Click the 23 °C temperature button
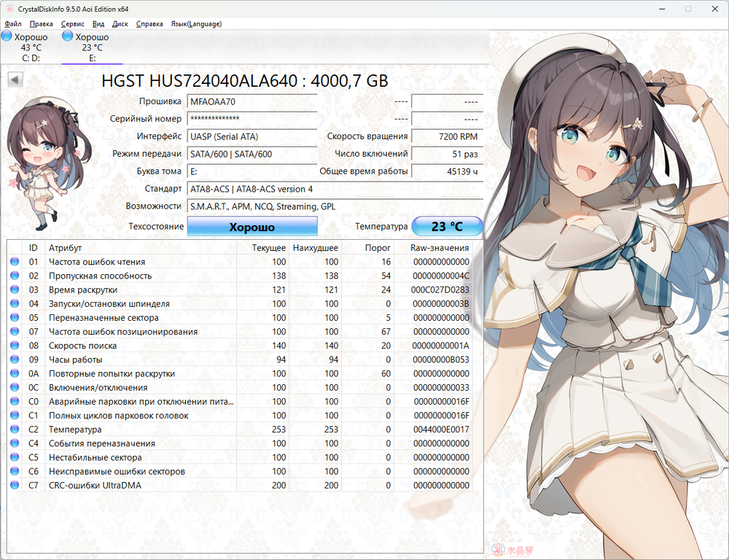 point(447,227)
